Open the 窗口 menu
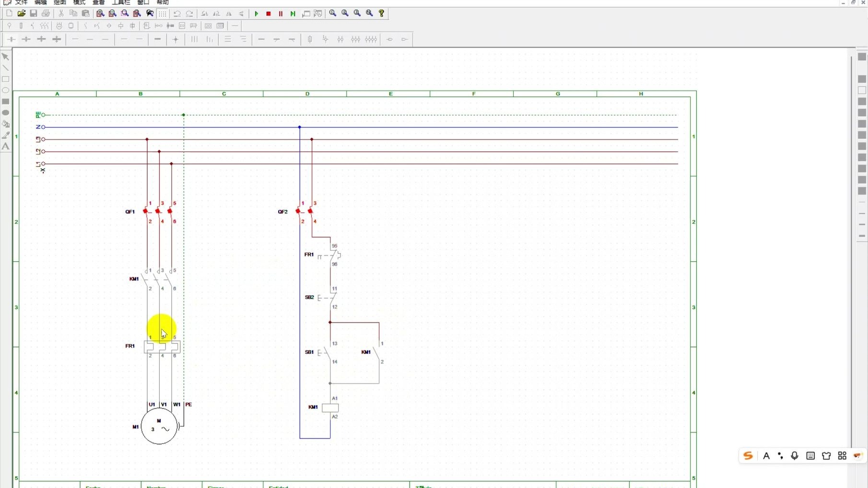868x488 pixels. pos(143,2)
